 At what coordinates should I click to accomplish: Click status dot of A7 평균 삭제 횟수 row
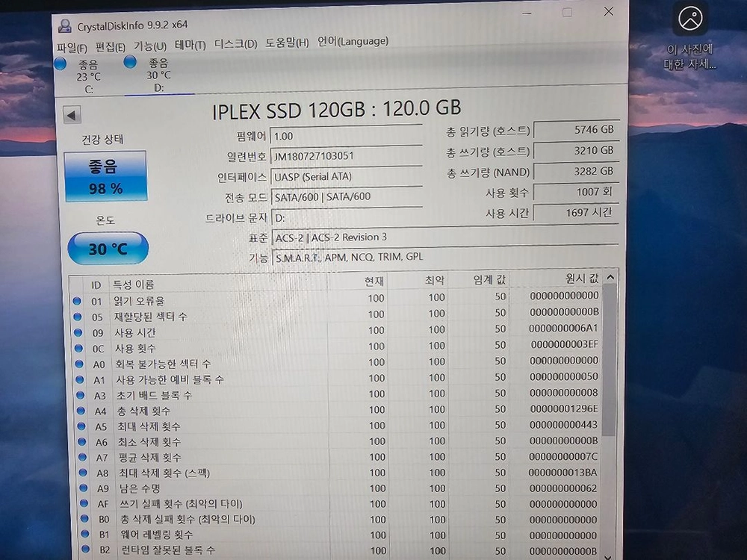[x=82, y=457]
